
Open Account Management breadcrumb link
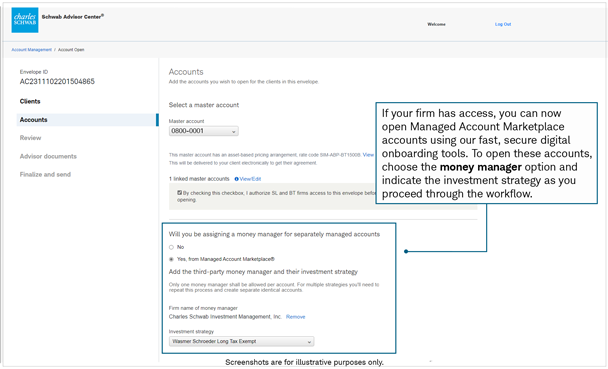coord(31,50)
